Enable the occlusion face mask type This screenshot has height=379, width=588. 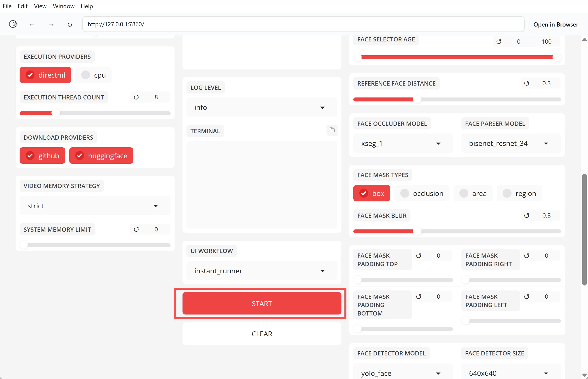pyautogui.click(x=422, y=193)
